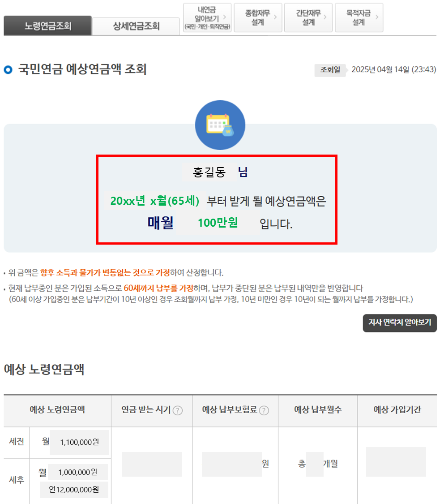This screenshot has width=444, height=504.
Task: Click the 조회일 date badge
Action: coord(330,70)
